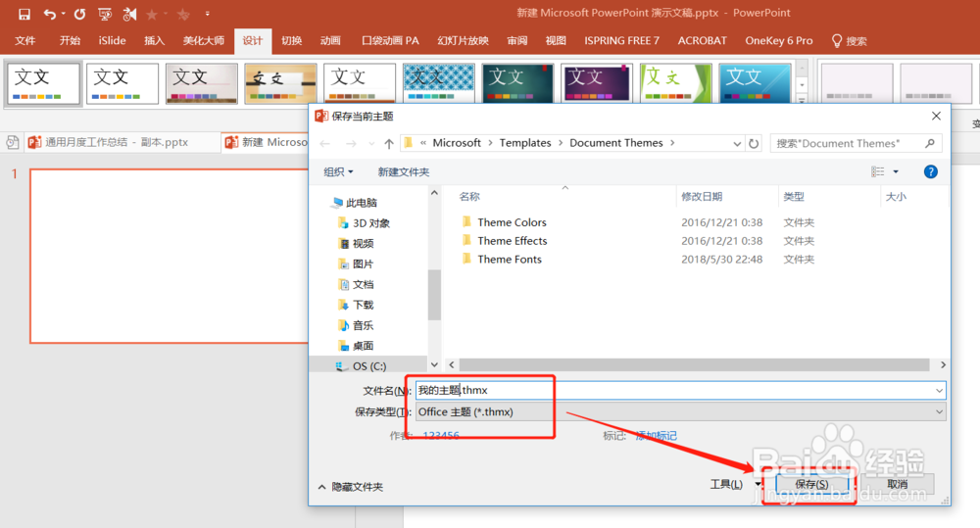Screen dimensions: 980x528
Task: Sort by 修改日期 column header
Action: (702, 197)
